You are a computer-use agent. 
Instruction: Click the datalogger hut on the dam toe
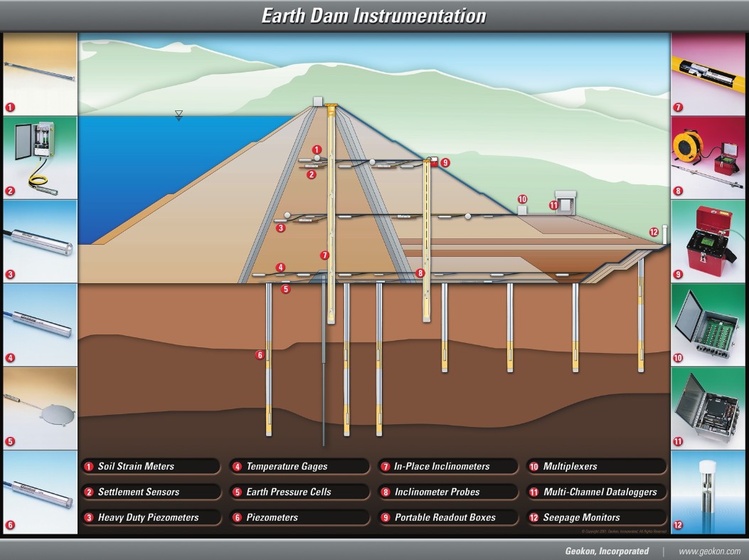point(565,203)
